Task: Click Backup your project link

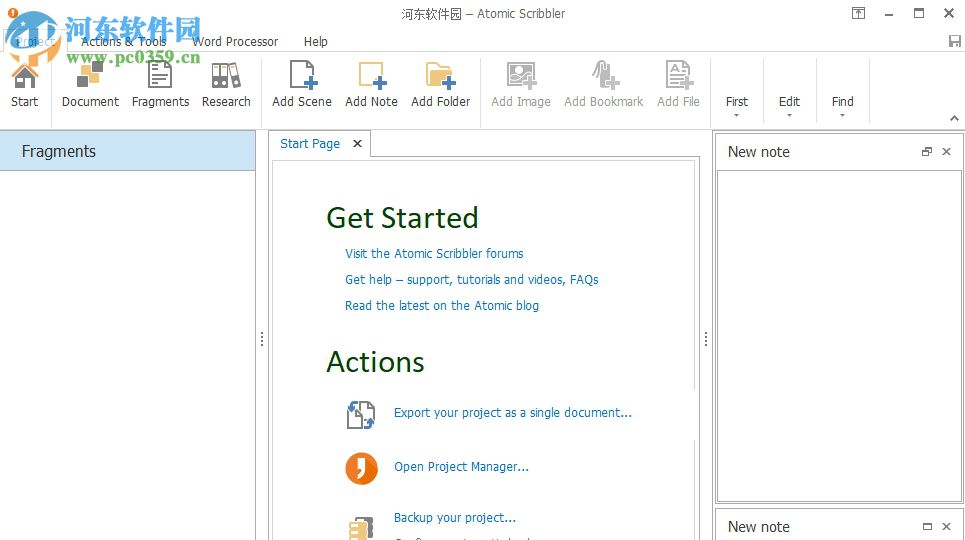Action: tap(455, 518)
